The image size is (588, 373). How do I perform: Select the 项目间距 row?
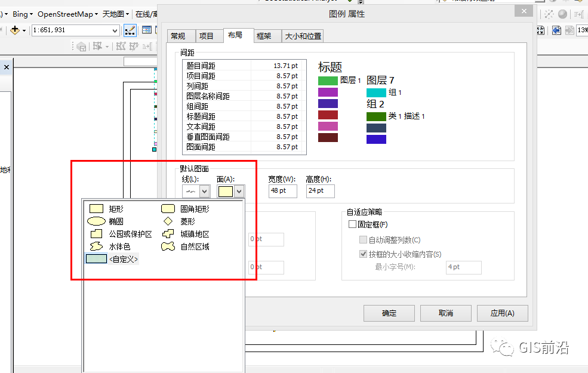(244, 76)
